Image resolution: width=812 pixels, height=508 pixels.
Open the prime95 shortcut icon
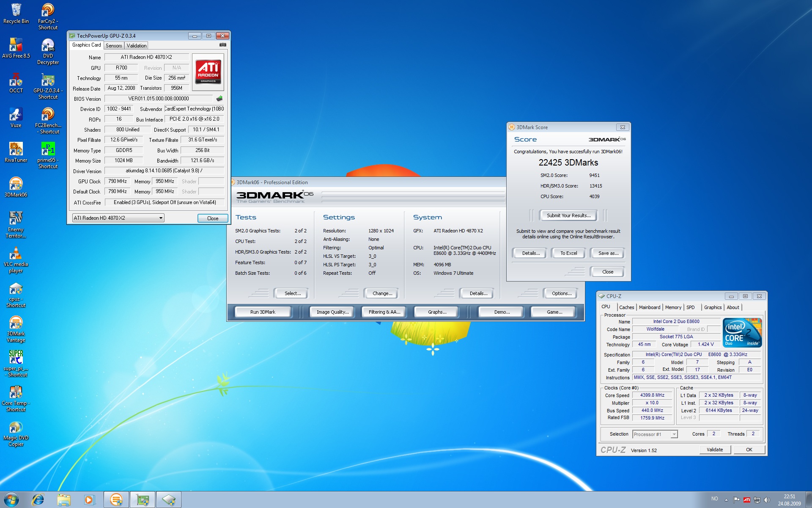coord(48,149)
